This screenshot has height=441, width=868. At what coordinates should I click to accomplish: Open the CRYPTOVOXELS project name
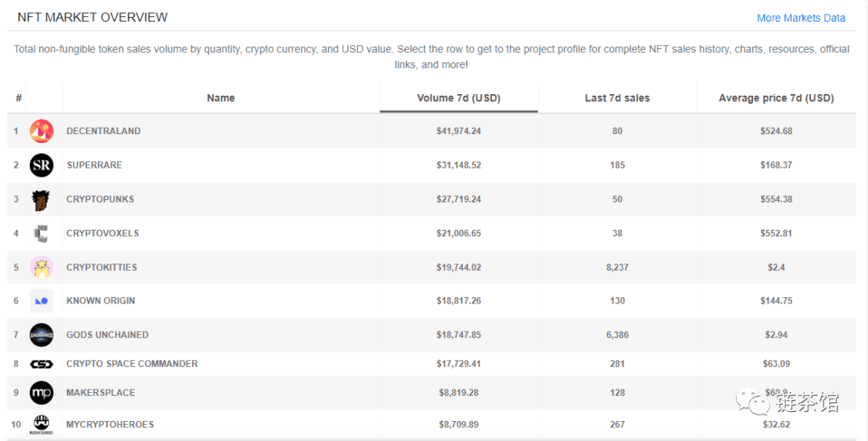click(x=102, y=233)
